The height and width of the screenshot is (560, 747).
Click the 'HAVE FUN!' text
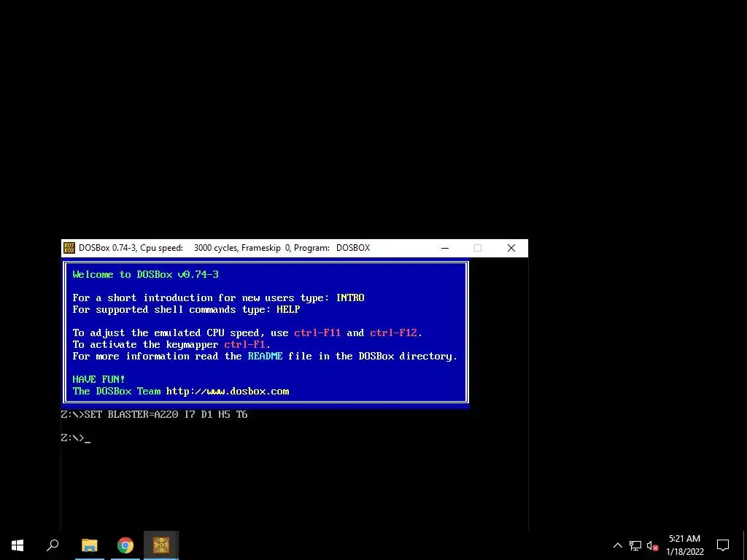point(98,379)
